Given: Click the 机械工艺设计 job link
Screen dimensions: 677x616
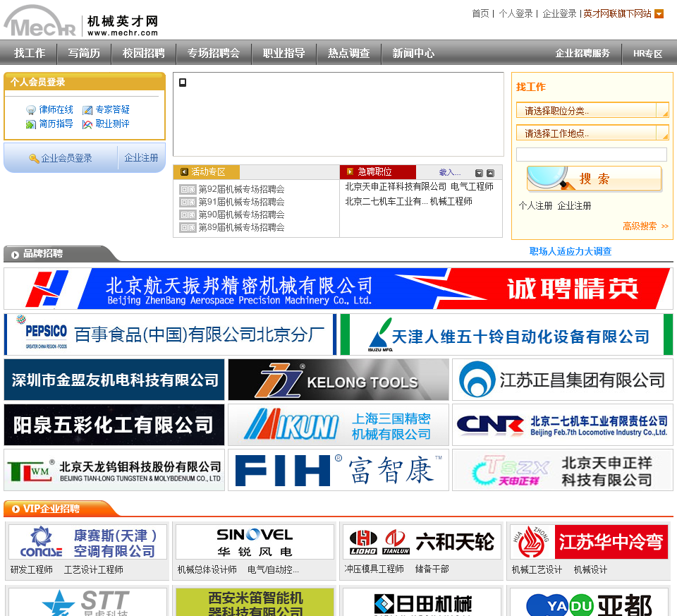Looking at the screenshot, I should point(537,569).
